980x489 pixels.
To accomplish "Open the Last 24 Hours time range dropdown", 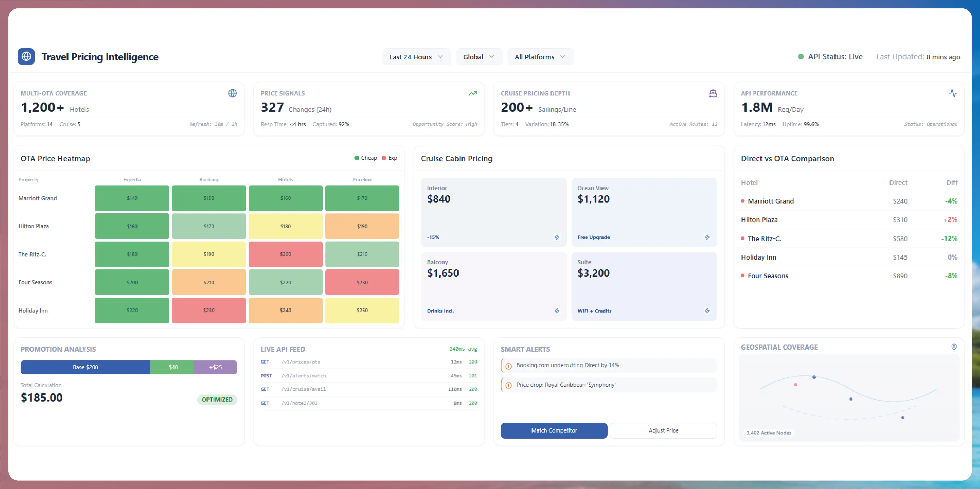I will pos(416,57).
